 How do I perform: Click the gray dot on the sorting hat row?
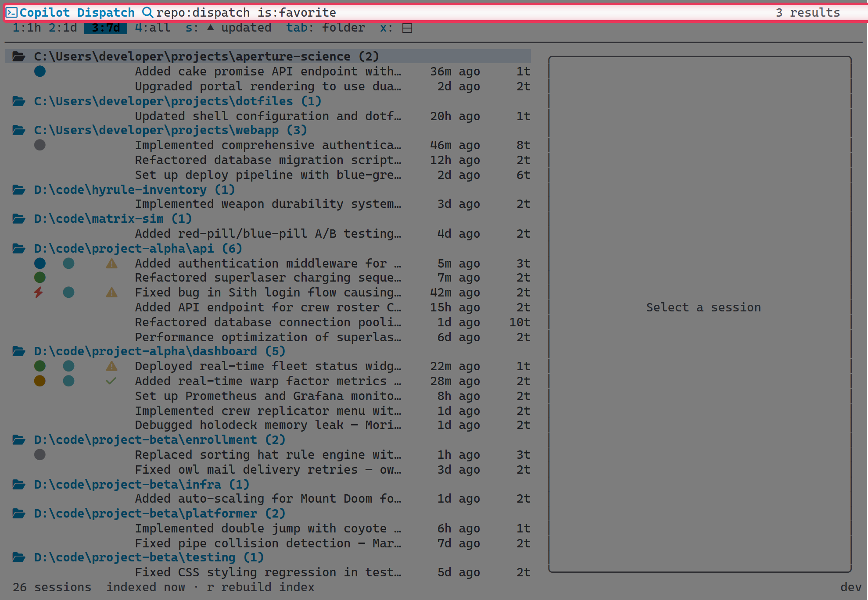[x=40, y=454]
